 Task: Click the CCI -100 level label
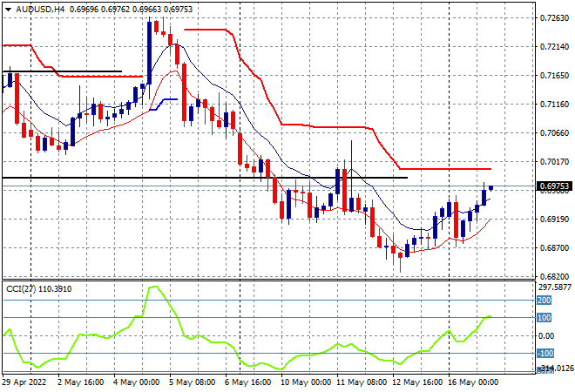545,353
